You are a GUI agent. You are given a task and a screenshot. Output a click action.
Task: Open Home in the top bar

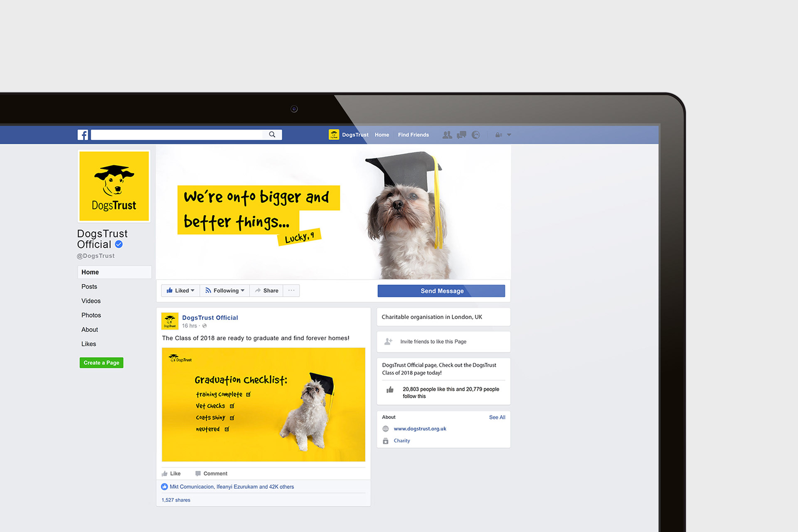point(382,135)
